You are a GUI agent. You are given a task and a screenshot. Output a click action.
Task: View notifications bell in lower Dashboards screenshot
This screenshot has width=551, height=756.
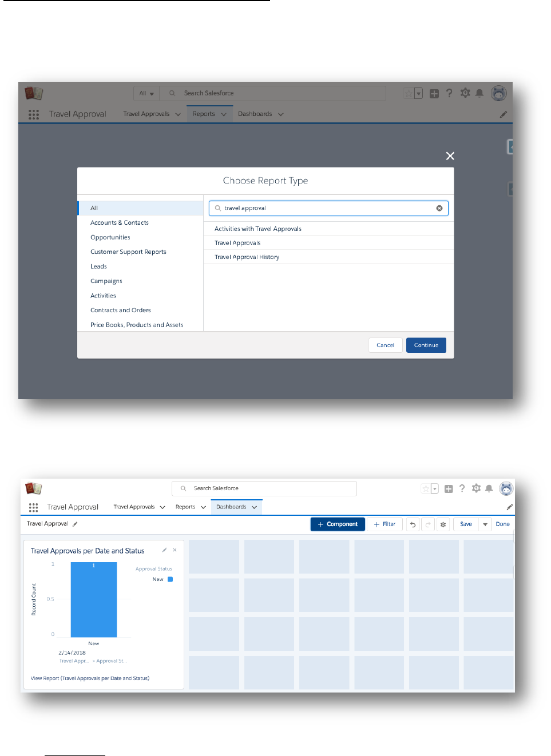coord(489,488)
